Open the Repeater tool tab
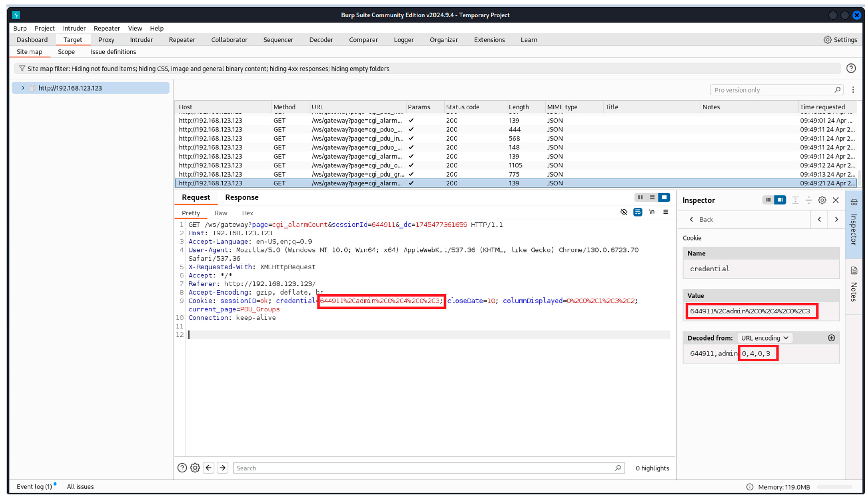The image size is (868, 499). click(182, 40)
